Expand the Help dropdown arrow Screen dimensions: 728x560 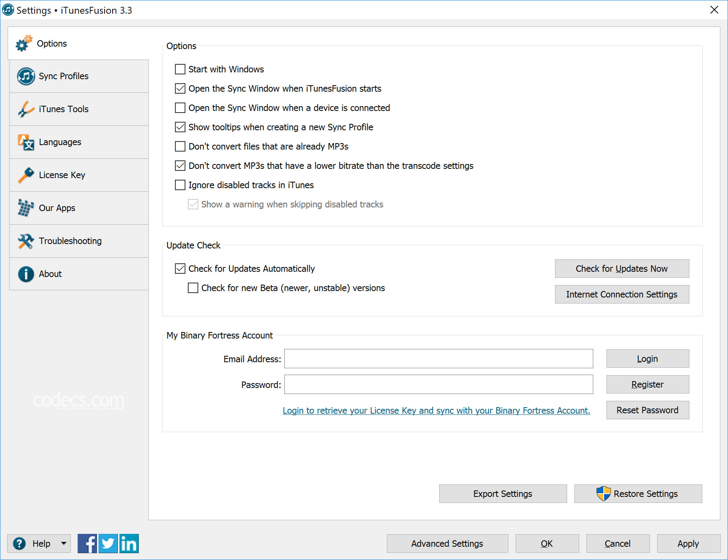64,544
